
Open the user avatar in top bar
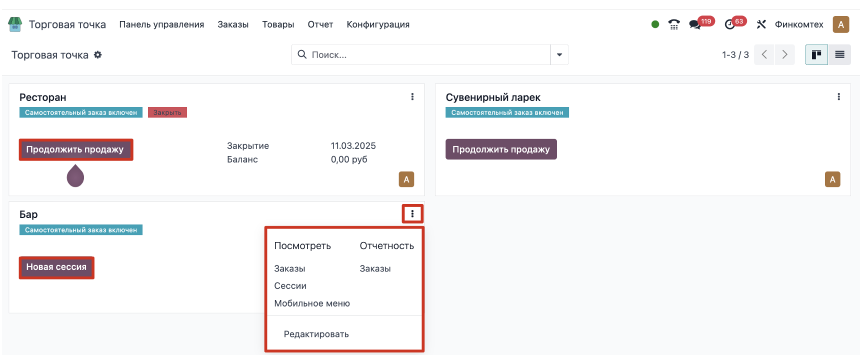[840, 24]
